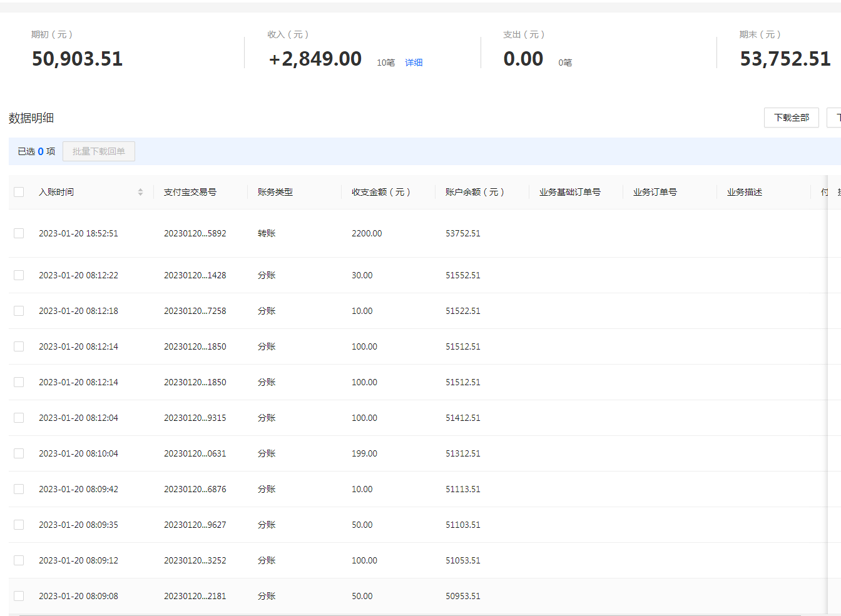Click the 转账 type cell

click(x=267, y=233)
